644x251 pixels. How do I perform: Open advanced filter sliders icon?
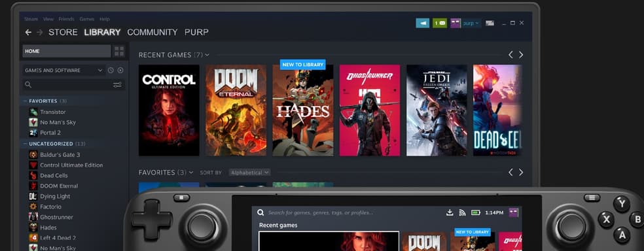point(117,85)
